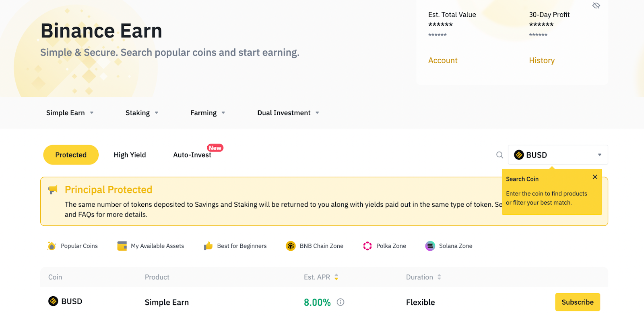Click the Best for Beginners thumbs-up icon
Viewport: 644px width, 316px height.
click(x=208, y=246)
